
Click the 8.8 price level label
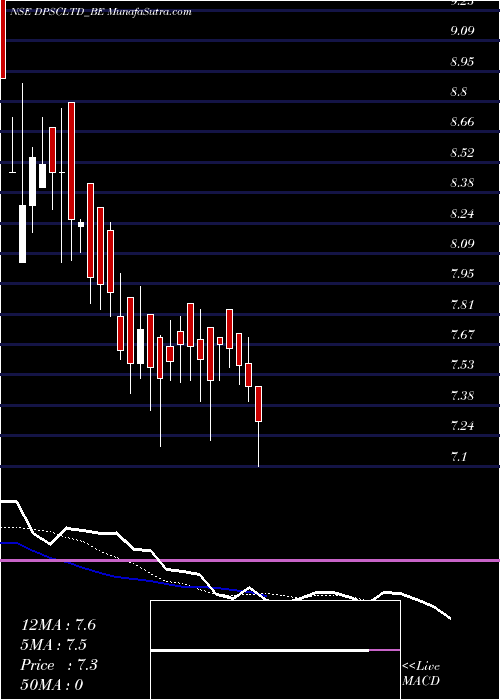coord(459,92)
